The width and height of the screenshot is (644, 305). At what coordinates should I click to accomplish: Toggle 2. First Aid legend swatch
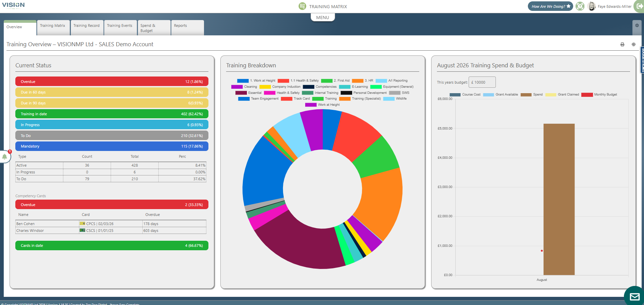pos(327,81)
